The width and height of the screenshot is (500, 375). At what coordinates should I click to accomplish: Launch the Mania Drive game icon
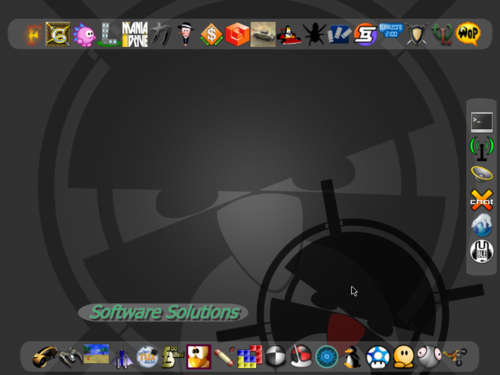point(135,34)
